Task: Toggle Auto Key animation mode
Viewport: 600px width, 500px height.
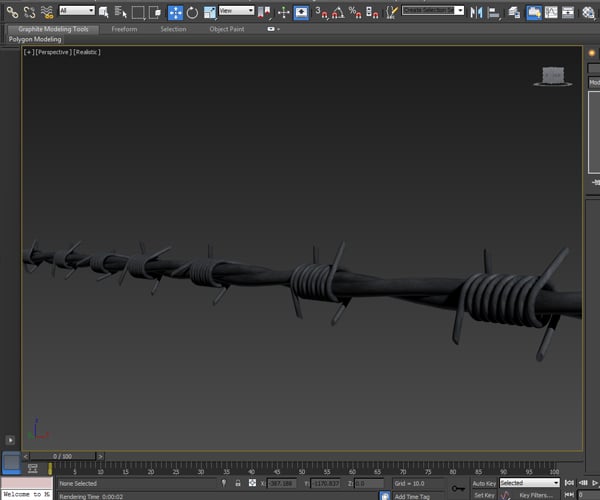Action: coord(484,483)
